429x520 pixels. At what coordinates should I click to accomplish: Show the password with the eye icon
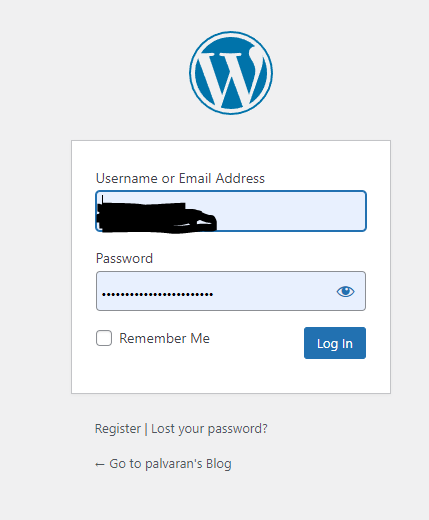click(x=345, y=291)
